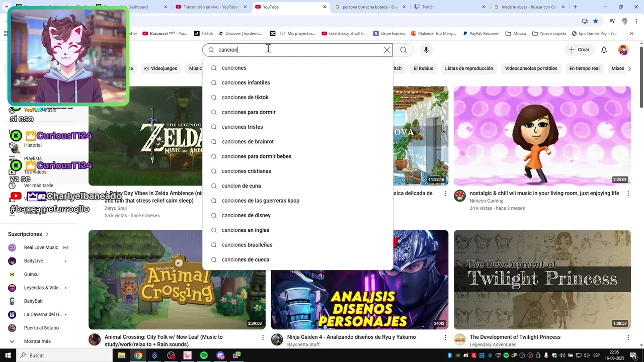Open the Ninja Gaiden 4 video title

[x=351, y=337]
